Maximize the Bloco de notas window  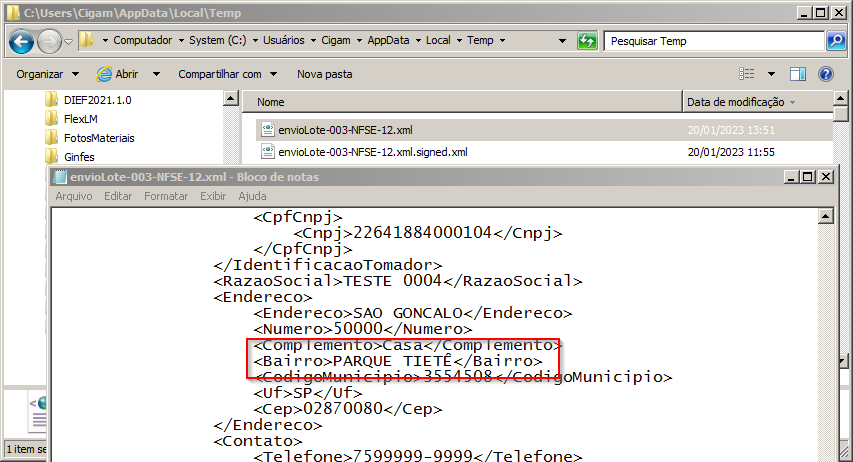click(x=808, y=177)
